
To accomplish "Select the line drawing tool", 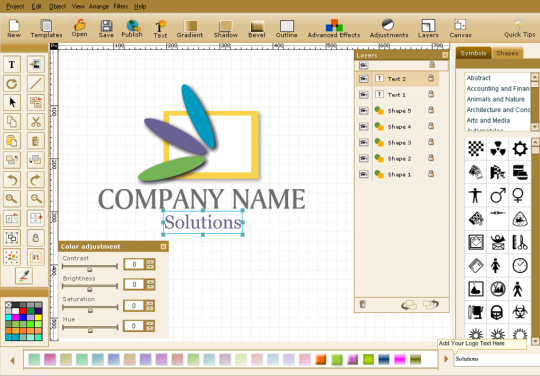I will (x=36, y=83).
